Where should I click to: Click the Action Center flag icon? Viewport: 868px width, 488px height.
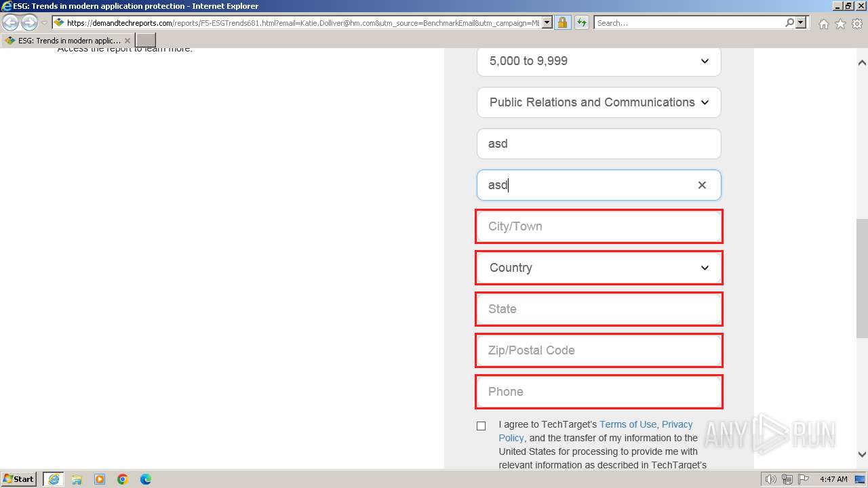tap(804, 479)
